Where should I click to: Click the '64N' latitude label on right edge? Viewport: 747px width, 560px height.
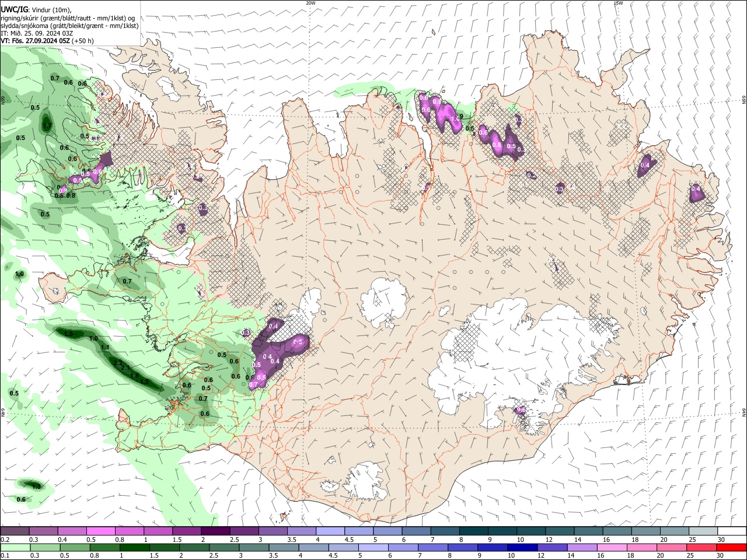(744, 412)
